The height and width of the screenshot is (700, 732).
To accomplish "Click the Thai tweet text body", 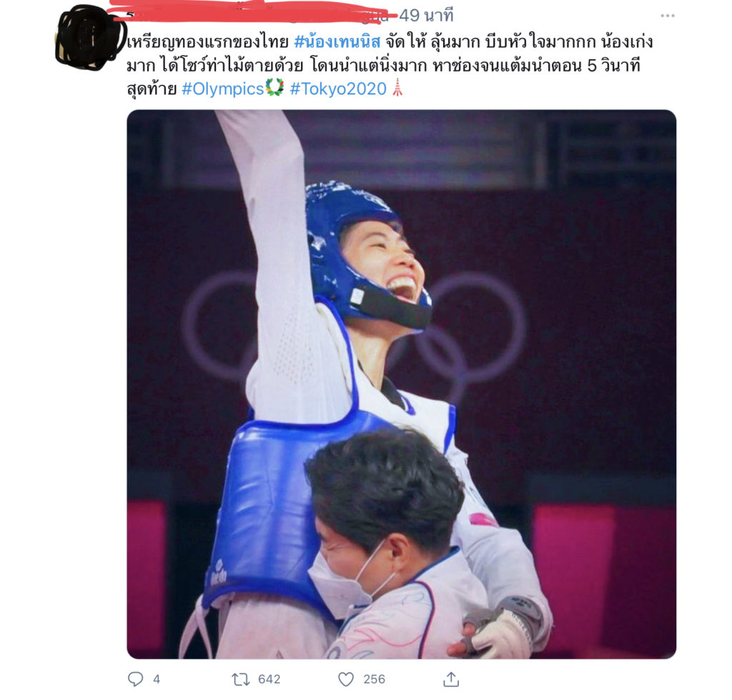I will tap(390, 65).
